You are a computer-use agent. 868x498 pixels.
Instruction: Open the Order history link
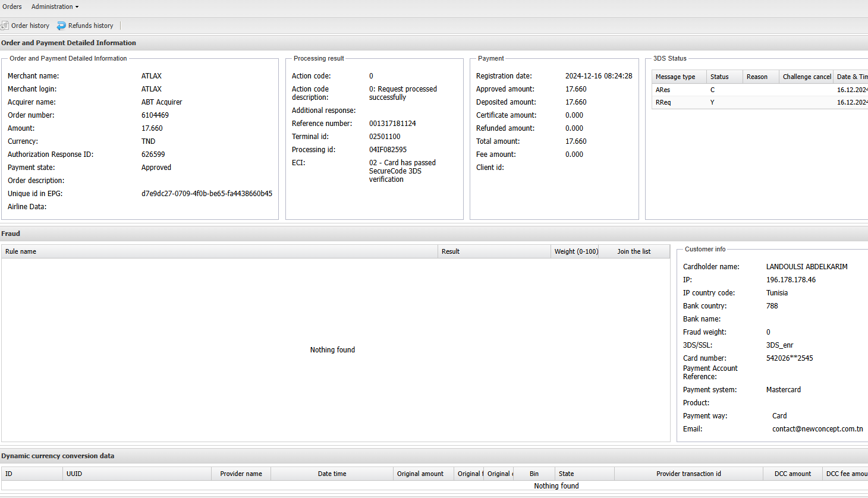30,26
